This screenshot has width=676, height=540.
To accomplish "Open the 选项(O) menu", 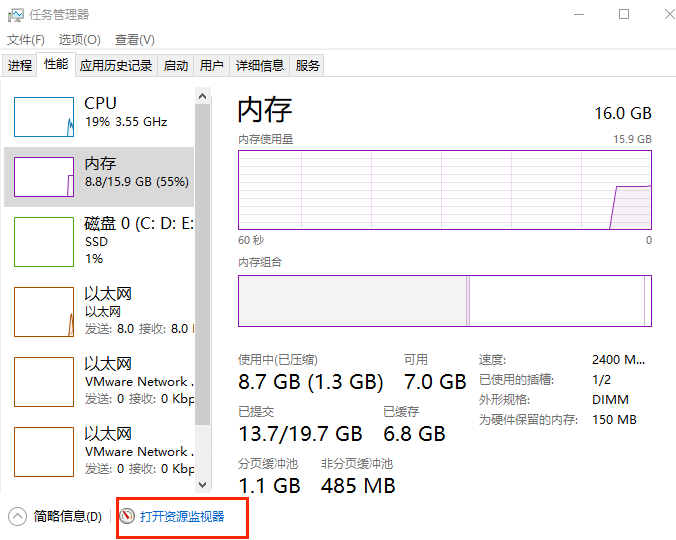I will click(79, 40).
